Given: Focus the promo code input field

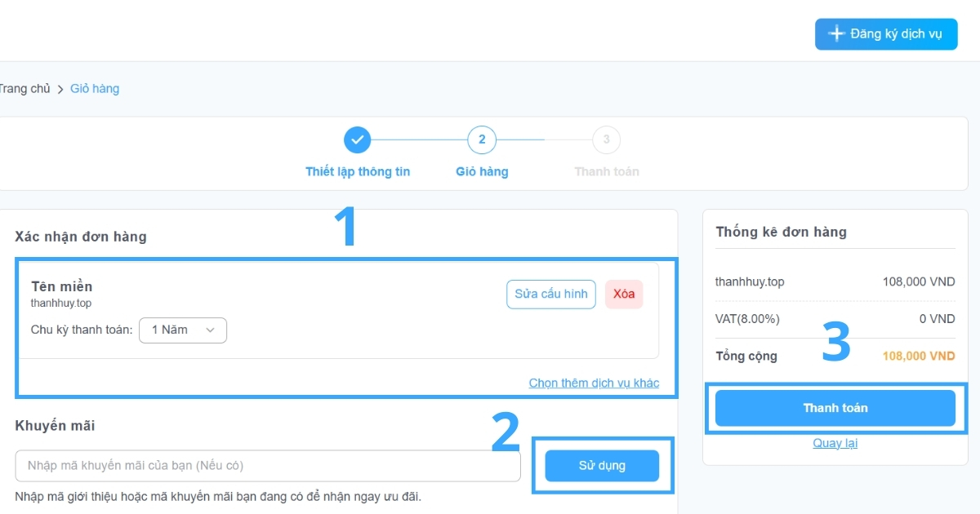Looking at the screenshot, I should (x=268, y=466).
